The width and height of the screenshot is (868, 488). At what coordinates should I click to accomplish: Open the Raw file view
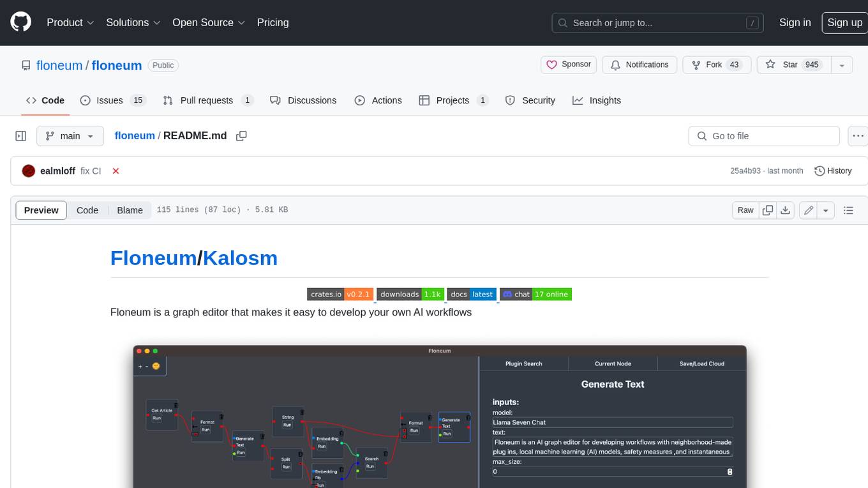tap(745, 210)
